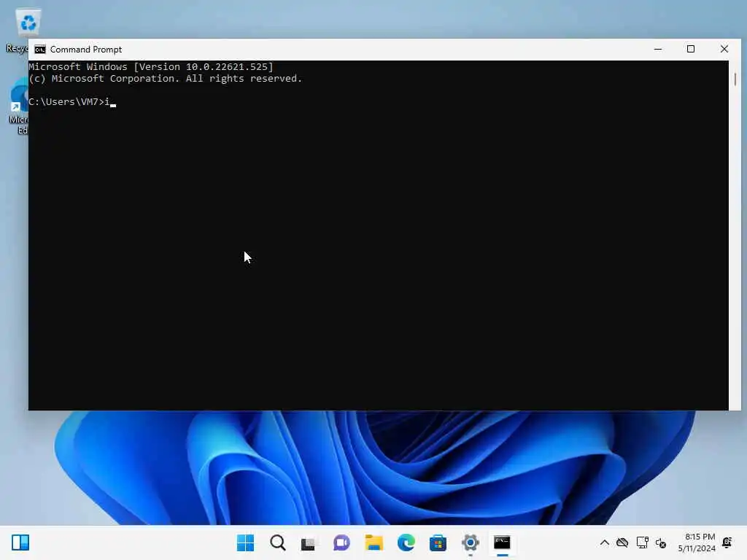This screenshot has height=560, width=747.
Task: Open the Widgets panel icon
Action: [x=20, y=542]
